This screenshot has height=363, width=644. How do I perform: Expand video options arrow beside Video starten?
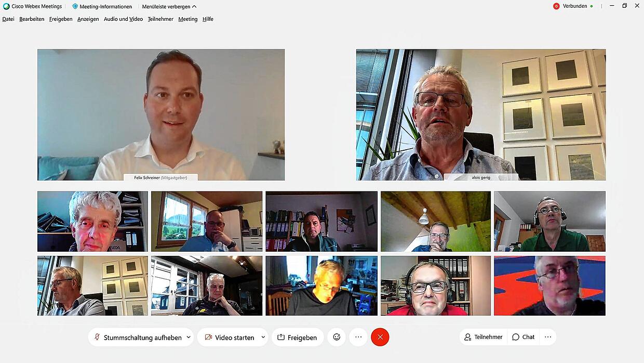tap(263, 337)
